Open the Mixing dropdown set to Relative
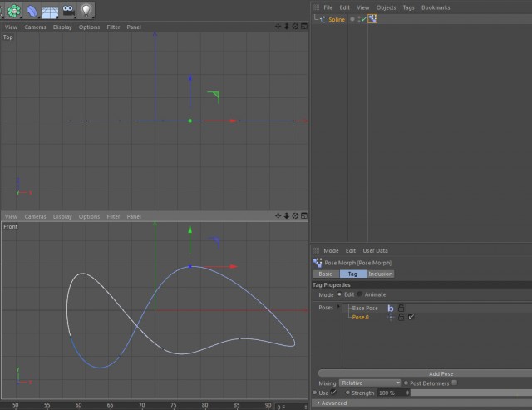The width and height of the screenshot is (532, 410). click(x=370, y=383)
